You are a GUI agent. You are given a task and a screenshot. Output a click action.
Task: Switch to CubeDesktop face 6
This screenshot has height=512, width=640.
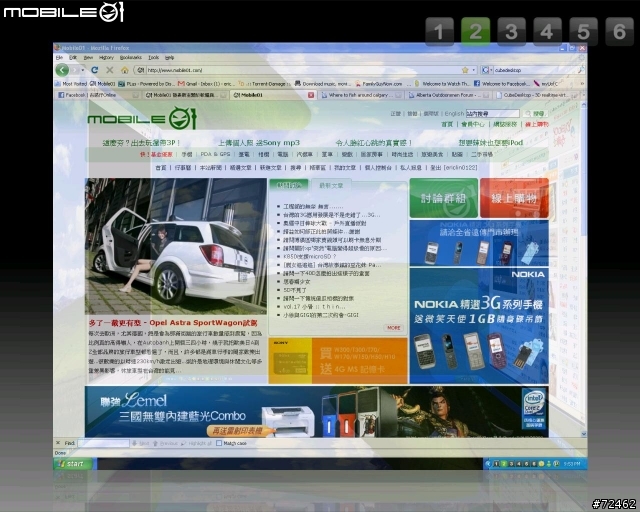pos(619,31)
